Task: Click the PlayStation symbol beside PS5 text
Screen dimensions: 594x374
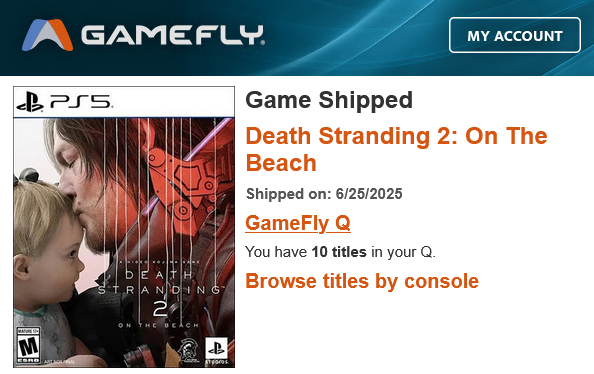Action: pyautogui.click(x=30, y=102)
